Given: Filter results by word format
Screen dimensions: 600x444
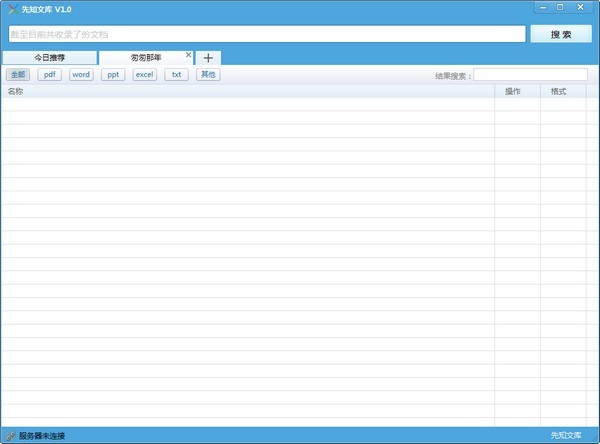Looking at the screenshot, I should point(81,75).
